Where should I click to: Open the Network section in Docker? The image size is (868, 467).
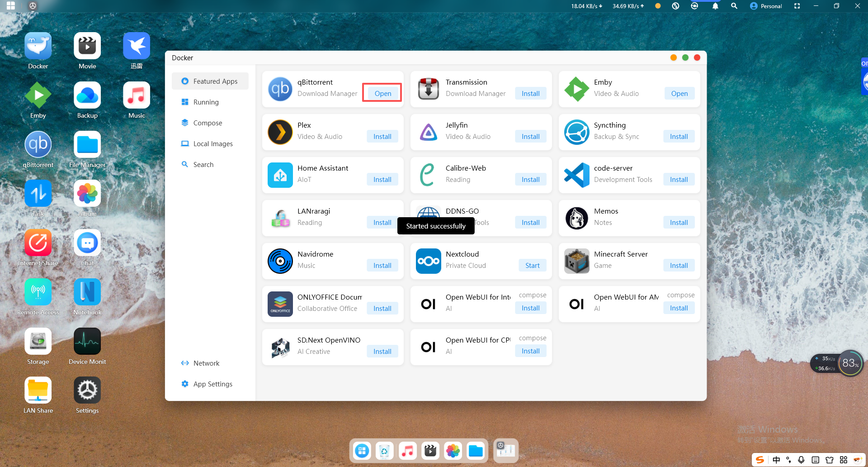pyautogui.click(x=210, y=363)
